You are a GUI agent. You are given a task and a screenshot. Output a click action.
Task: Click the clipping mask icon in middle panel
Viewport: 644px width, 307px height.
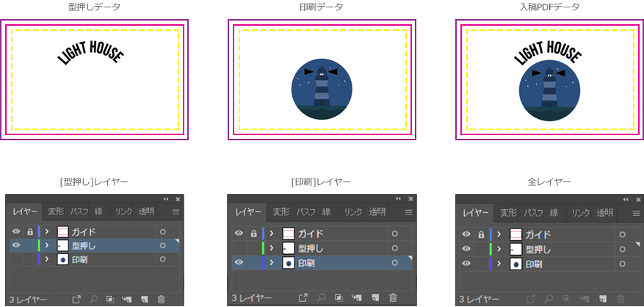tap(339, 297)
